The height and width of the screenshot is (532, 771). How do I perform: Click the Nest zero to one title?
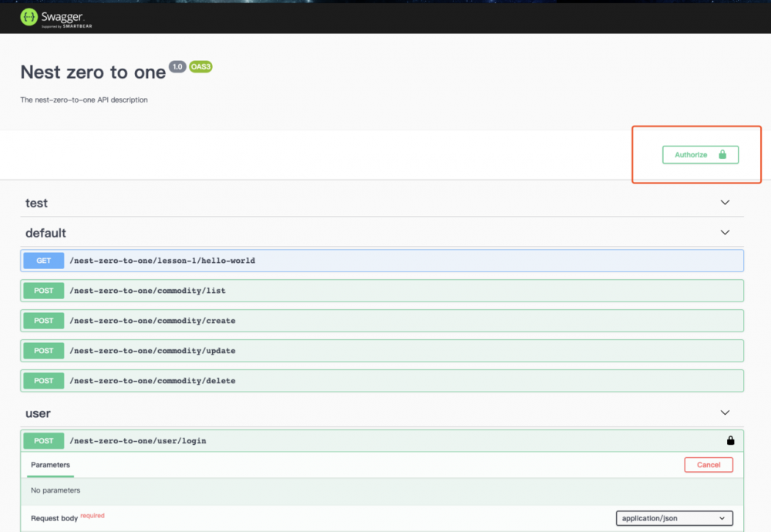point(93,72)
